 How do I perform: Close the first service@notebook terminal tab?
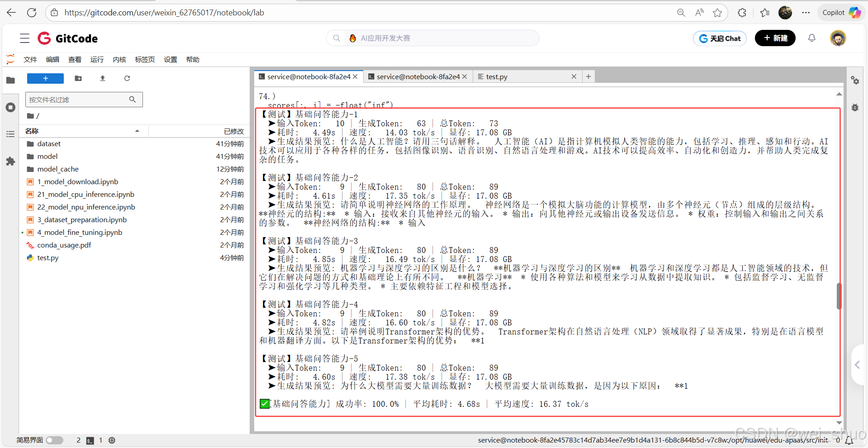point(356,77)
